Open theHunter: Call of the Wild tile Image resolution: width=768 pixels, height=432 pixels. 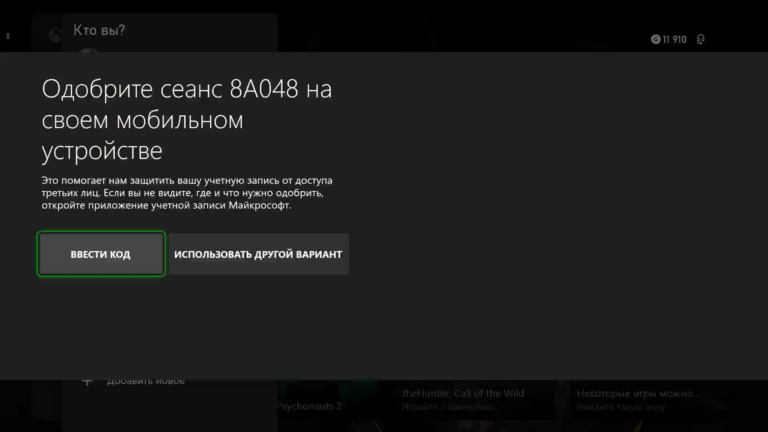pyautogui.click(x=463, y=393)
